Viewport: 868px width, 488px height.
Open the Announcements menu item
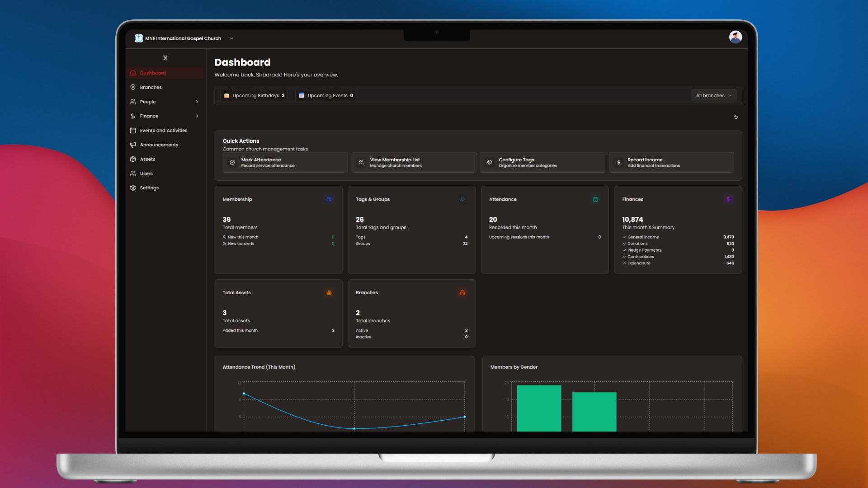[x=159, y=145]
